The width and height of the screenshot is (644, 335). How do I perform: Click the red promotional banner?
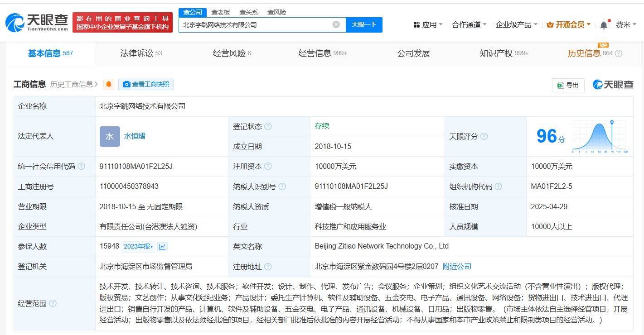coord(122,22)
